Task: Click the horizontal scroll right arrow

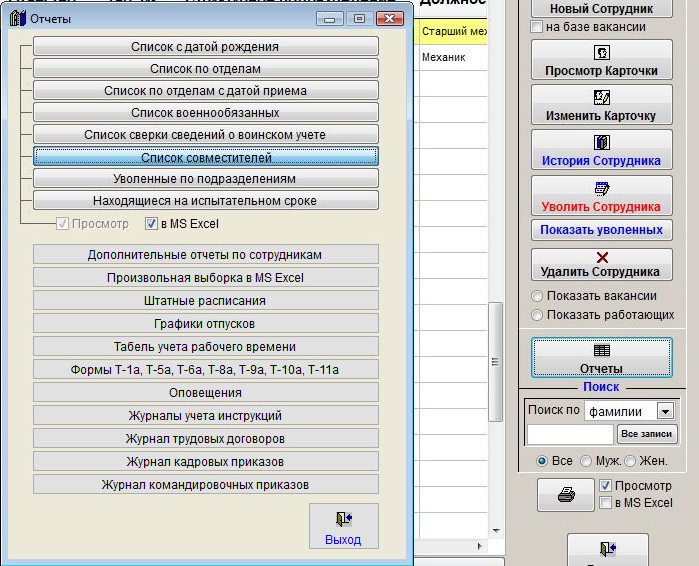Action: click(479, 546)
